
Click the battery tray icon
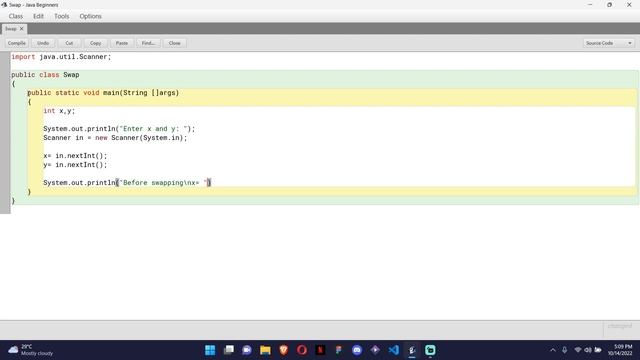598,350
